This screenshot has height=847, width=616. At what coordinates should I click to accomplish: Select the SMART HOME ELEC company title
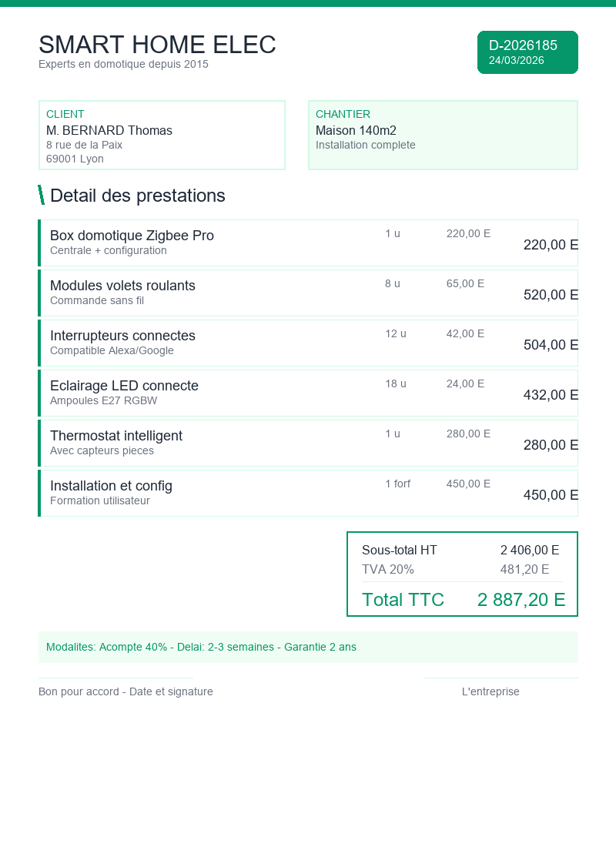(157, 45)
